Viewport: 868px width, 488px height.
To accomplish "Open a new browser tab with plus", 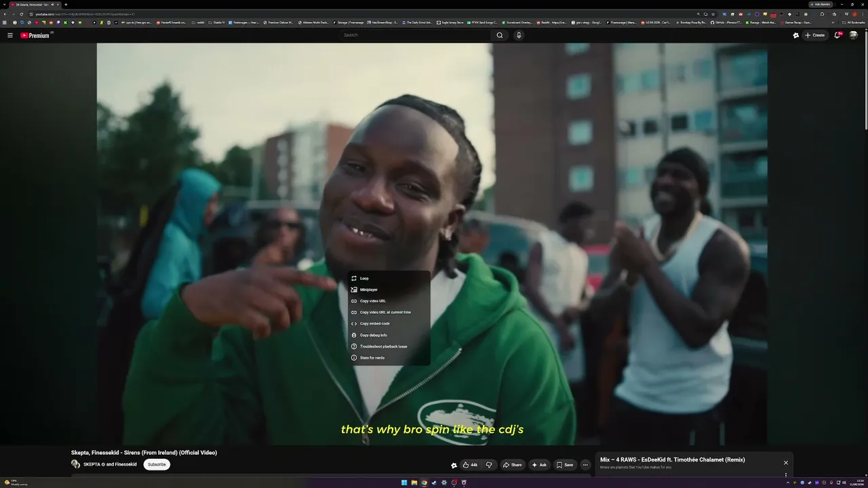I will [x=66, y=5].
